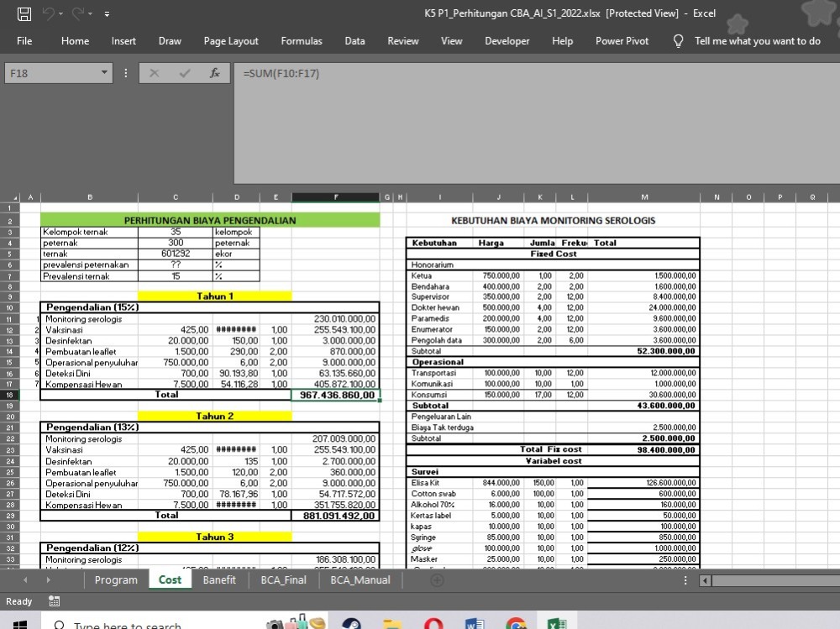Open File Explorer from the taskbar
The height and width of the screenshot is (629, 840).
392,624
